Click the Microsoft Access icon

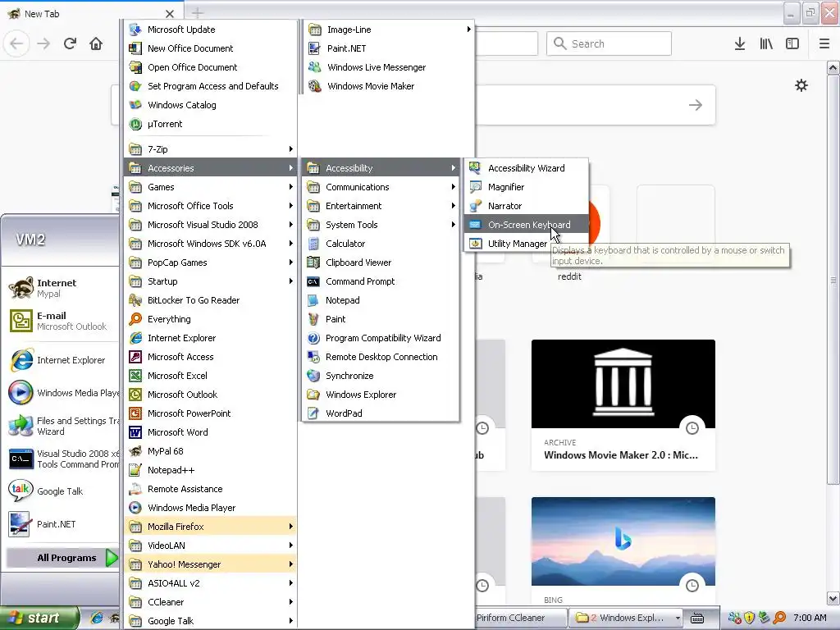[135, 357]
